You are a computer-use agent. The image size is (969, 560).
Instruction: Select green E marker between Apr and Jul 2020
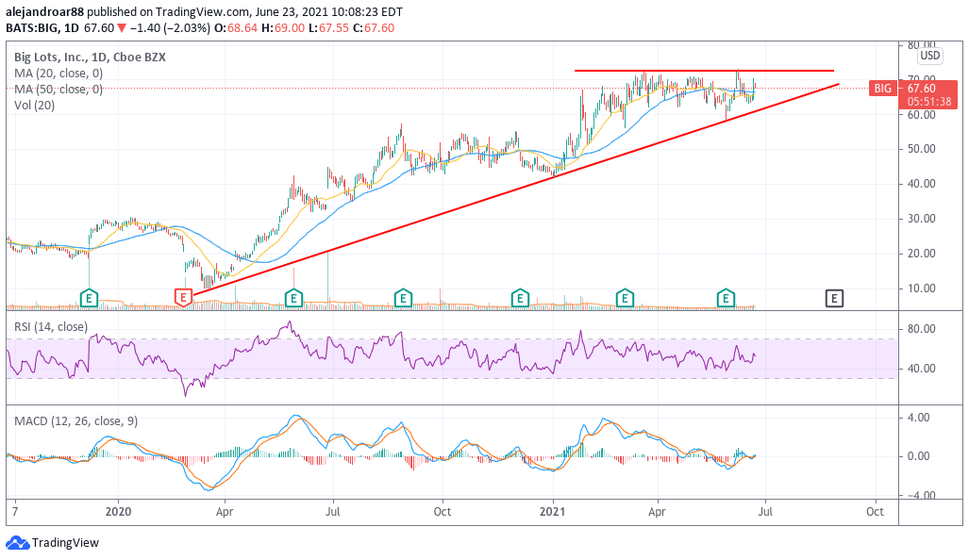point(293,298)
